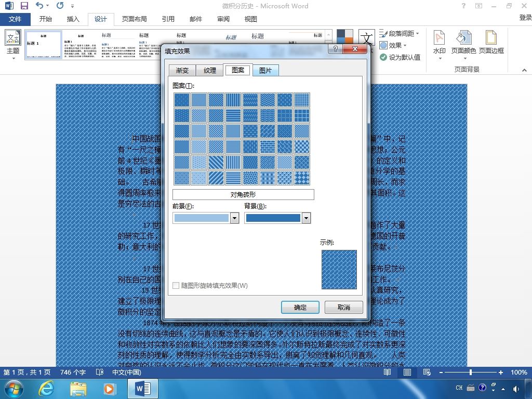Click the 登录 sign-in link
This screenshot has width=532, height=399.
[x=526, y=17]
